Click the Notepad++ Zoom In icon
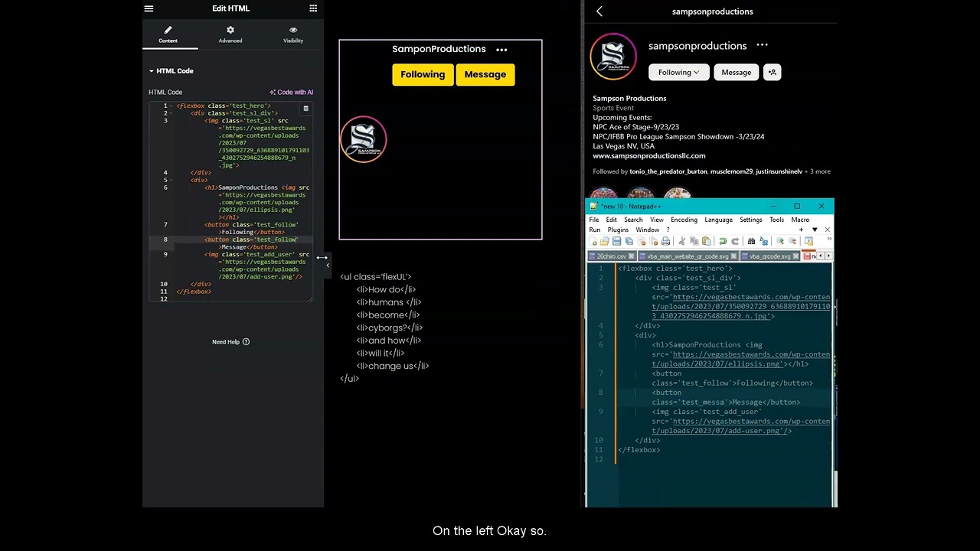The width and height of the screenshot is (980, 551). pos(780,241)
